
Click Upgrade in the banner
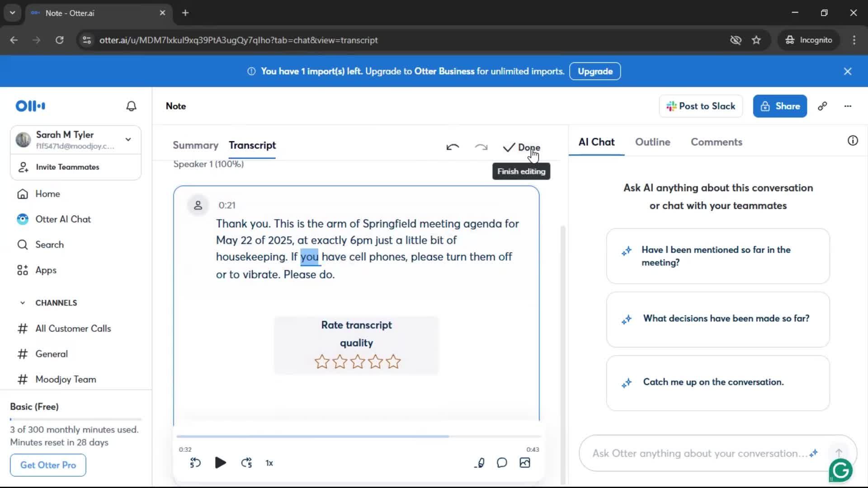[595, 71]
